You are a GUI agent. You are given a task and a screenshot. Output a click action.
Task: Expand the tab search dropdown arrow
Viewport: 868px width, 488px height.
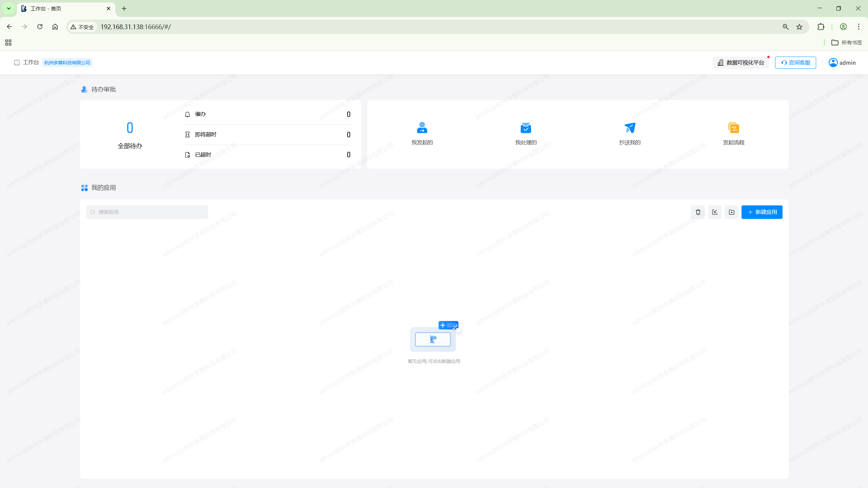tap(9, 8)
